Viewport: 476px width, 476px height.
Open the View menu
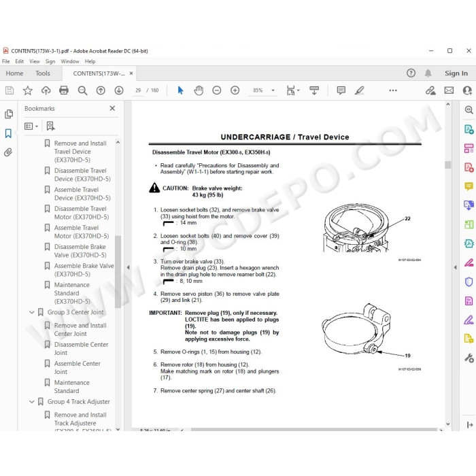(x=35, y=61)
